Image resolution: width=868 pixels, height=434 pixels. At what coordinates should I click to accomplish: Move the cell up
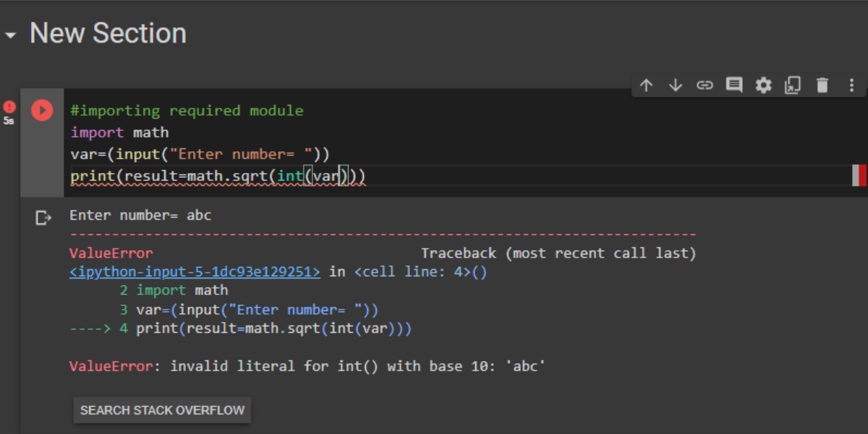pos(646,85)
